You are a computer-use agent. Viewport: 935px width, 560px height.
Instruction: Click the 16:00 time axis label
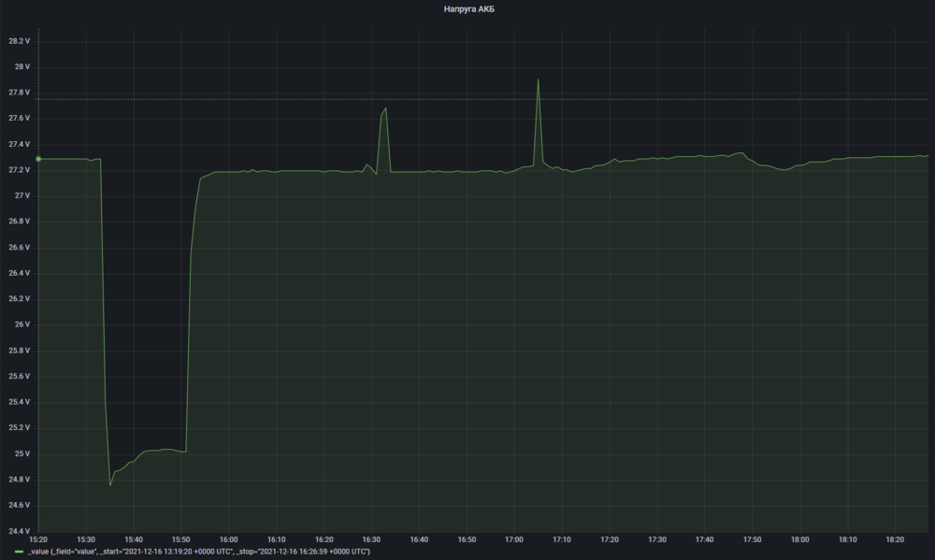228,539
